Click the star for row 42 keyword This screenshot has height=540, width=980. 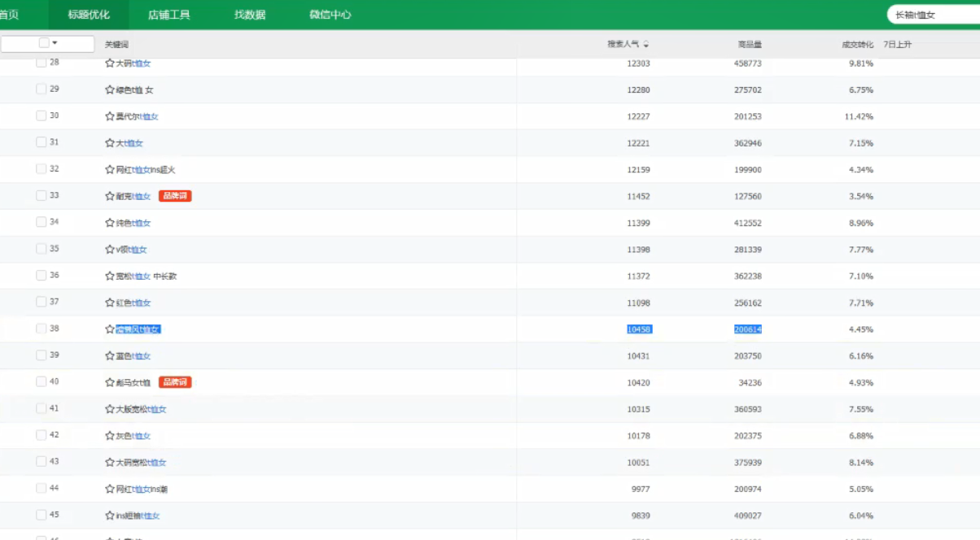(x=110, y=436)
